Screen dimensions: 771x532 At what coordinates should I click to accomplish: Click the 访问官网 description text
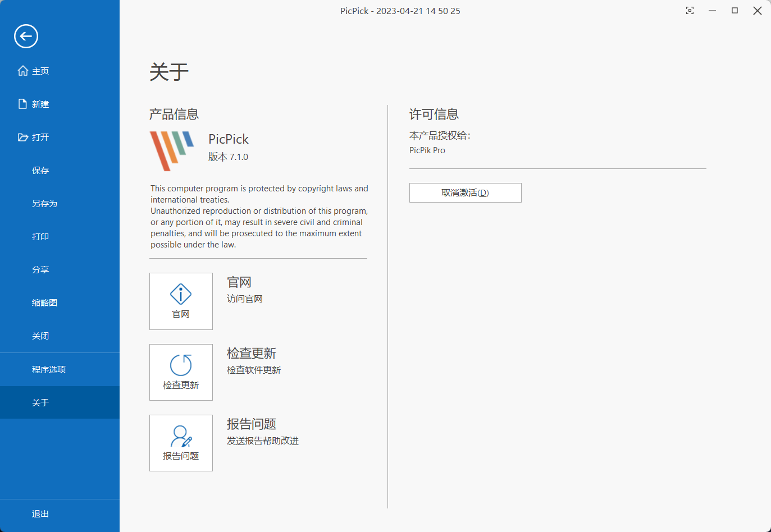click(x=245, y=299)
